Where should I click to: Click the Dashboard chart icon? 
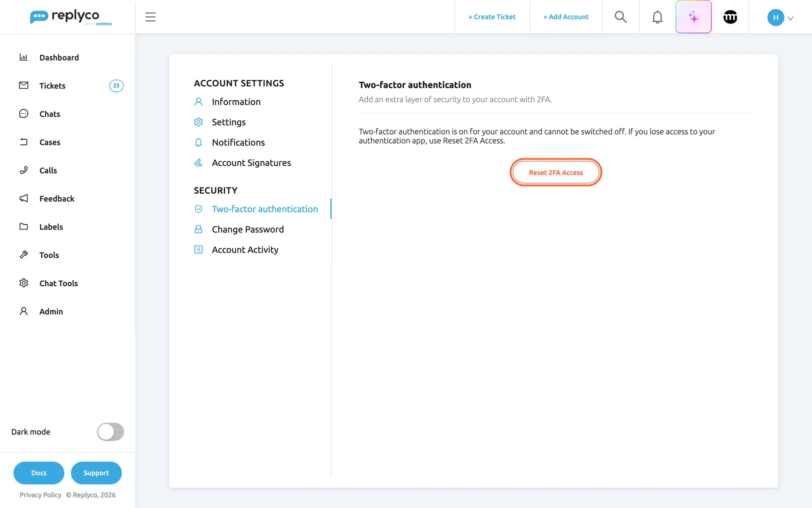[23, 57]
